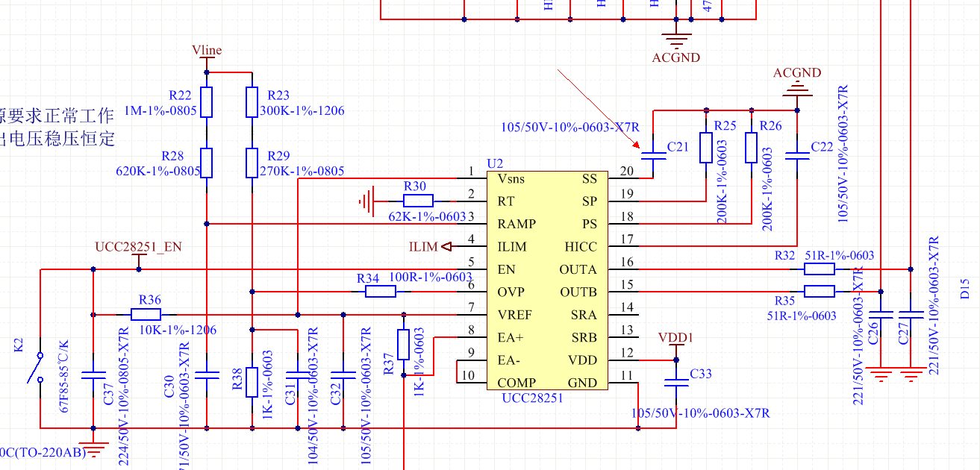The height and width of the screenshot is (470, 980).
Task: Click the ACGND label near top center
Action: (x=676, y=57)
